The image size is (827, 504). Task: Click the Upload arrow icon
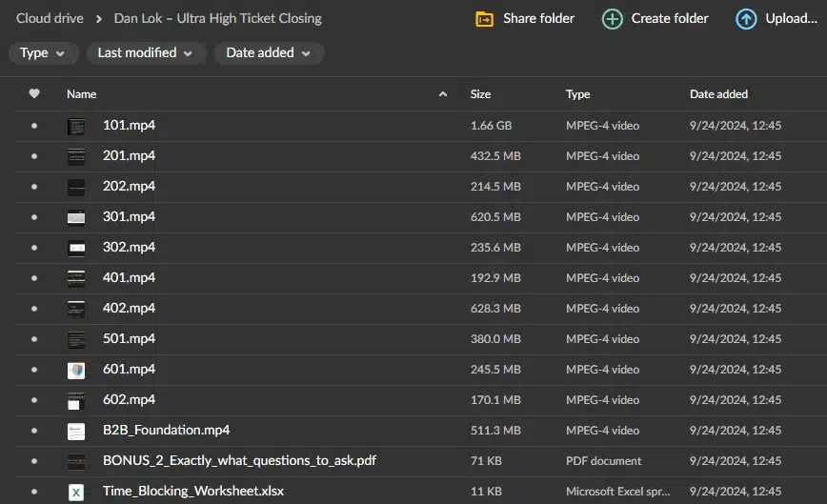[x=746, y=19]
